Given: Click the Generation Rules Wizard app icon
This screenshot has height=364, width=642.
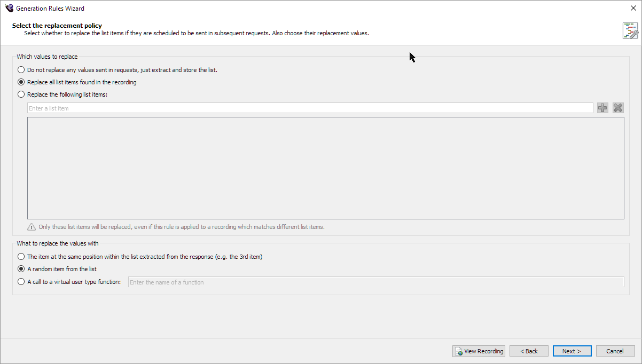Looking at the screenshot, I should point(9,8).
